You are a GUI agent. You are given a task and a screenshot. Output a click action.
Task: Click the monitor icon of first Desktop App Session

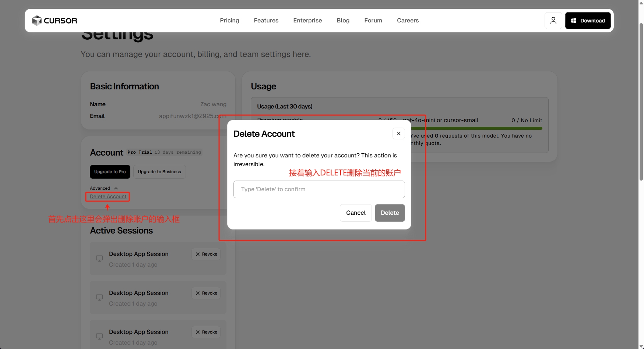[99, 259]
